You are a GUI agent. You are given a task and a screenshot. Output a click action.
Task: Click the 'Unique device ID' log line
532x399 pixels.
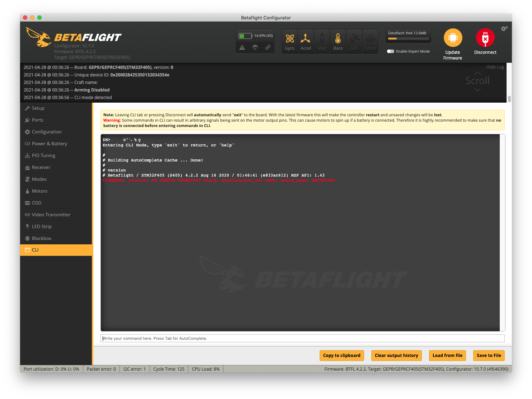tap(96, 75)
